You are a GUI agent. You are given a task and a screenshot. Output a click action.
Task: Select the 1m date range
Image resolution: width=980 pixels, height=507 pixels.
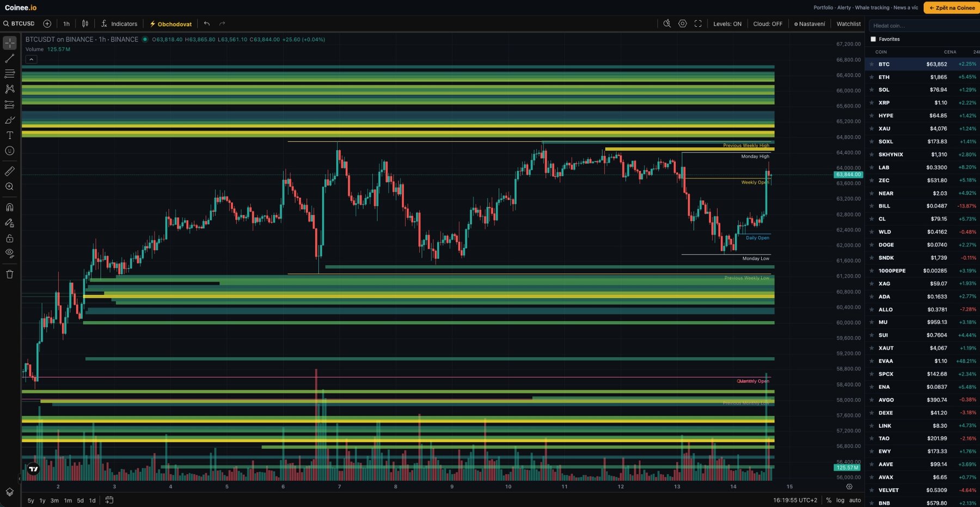pyautogui.click(x=68, y=500)
